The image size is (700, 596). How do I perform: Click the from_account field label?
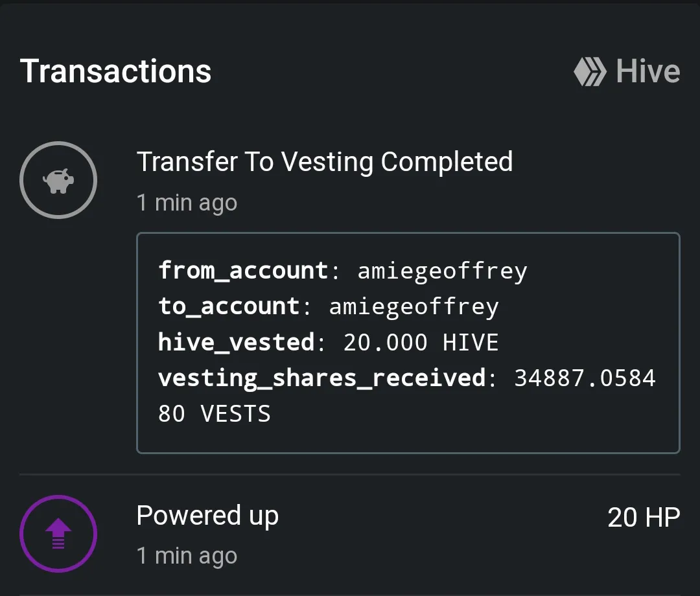(x=243, y=271)
